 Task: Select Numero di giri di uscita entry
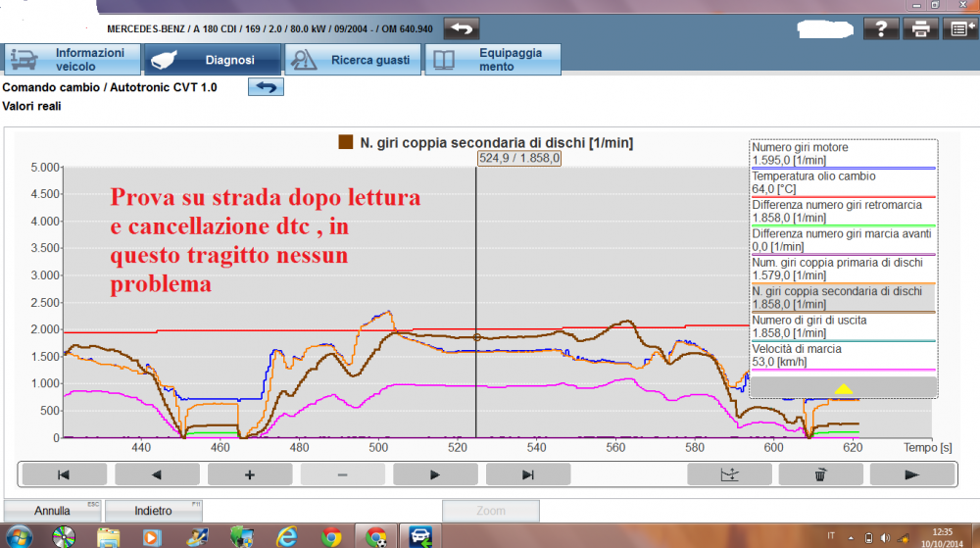click(x=843, y=326)
